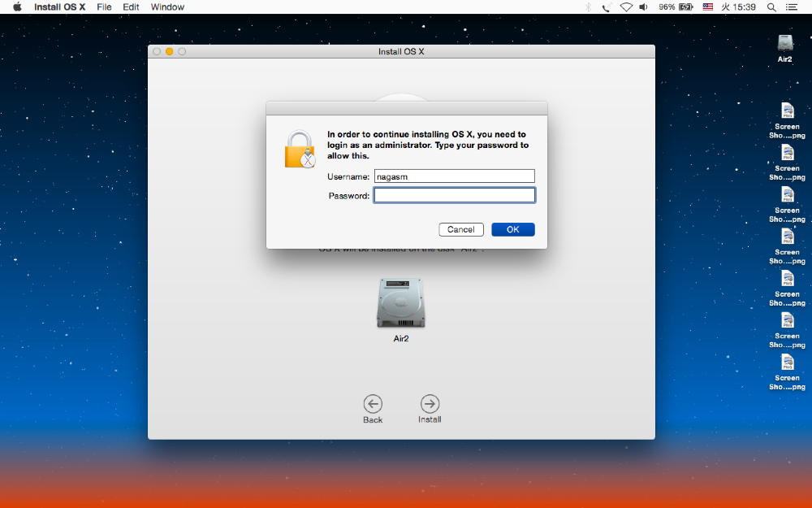
Task: Click the Username field containing nagasm
Action: [x=454, y=176]
